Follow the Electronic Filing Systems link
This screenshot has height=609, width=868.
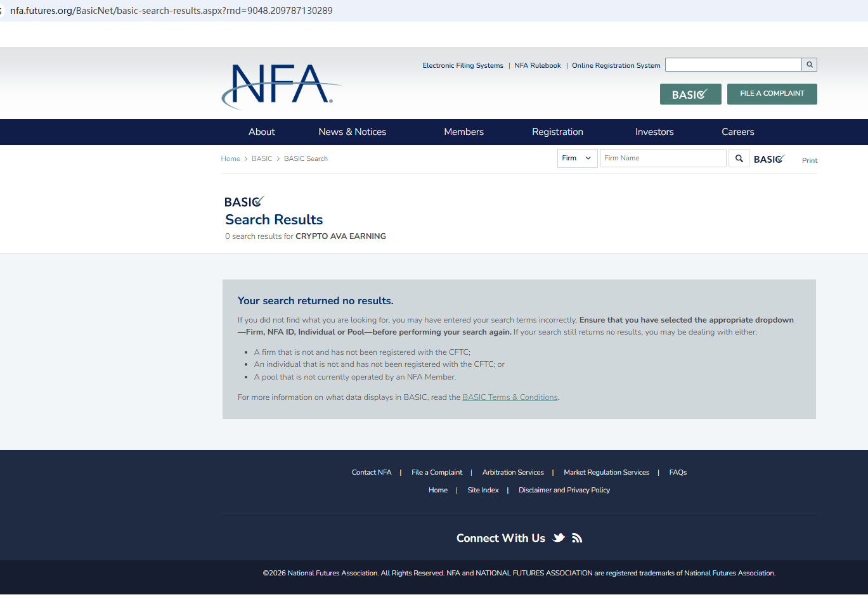pos(463,65)
